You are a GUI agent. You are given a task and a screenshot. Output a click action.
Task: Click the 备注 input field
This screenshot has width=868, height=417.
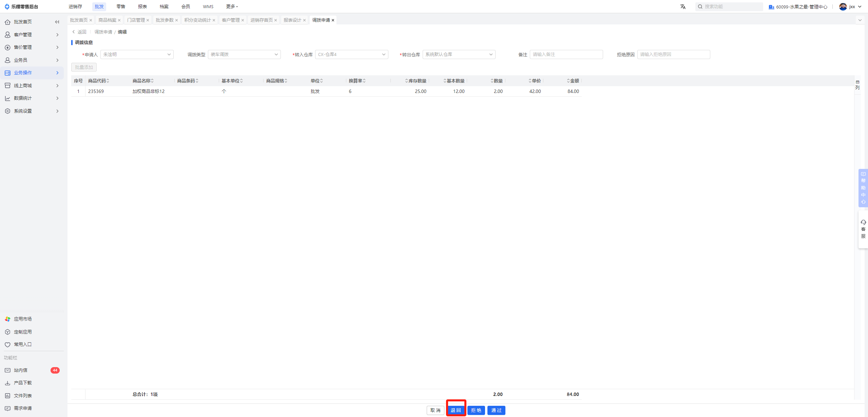[566, 54]
